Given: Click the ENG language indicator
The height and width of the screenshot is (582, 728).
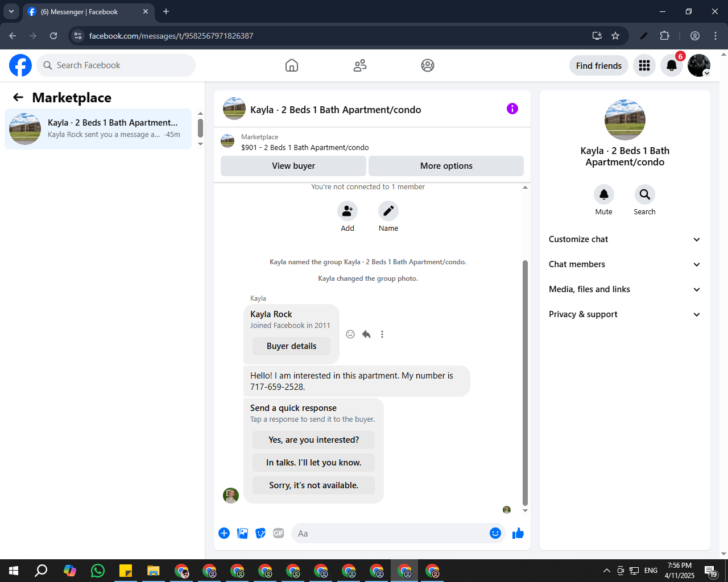Looking at the screenshot, I should tap(651, 571).
